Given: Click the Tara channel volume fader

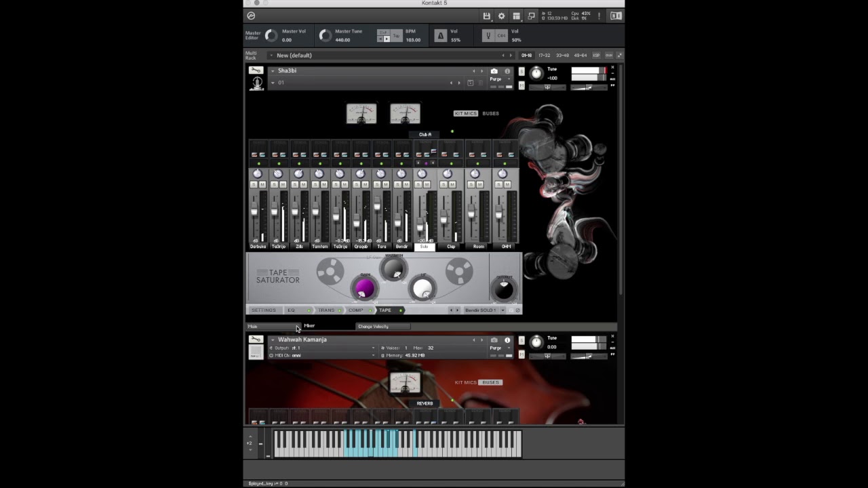Looking at the screenshot, I should coord(376,203).
